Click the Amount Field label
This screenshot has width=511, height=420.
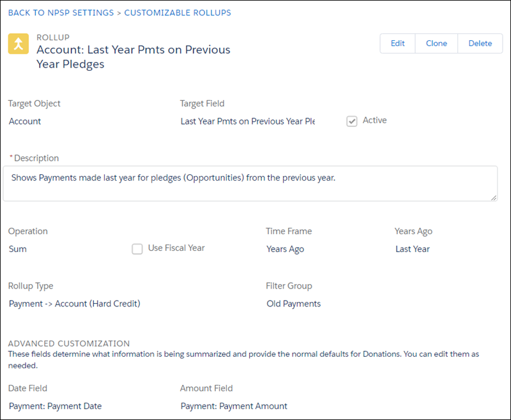pos(206,389)
